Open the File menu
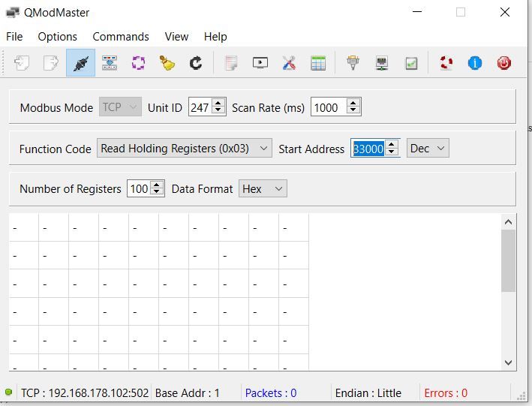Image resolution: width=532 pixels, height=406 pixels. point(14,36)
